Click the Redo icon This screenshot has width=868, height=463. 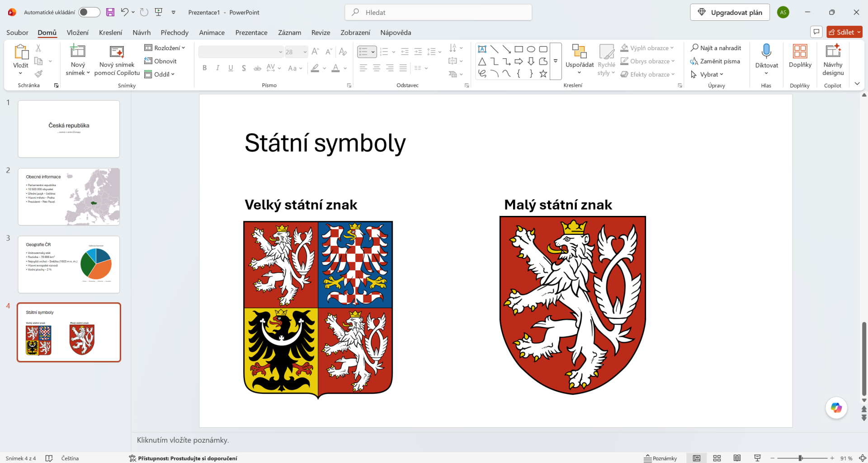click(x=144, y=12)
